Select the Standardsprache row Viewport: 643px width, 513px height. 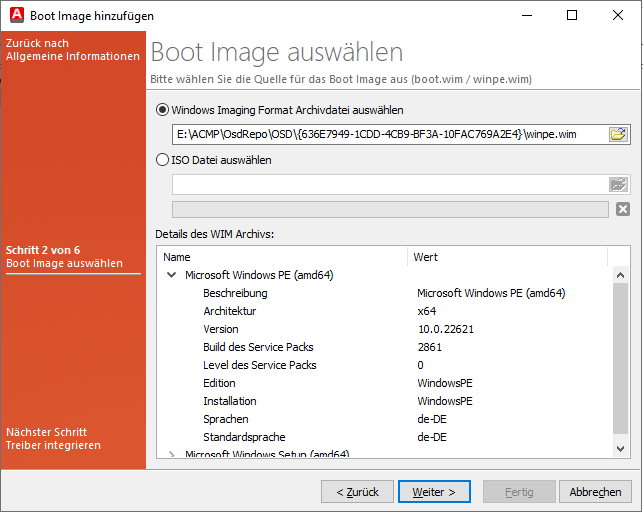pos(385,437)
